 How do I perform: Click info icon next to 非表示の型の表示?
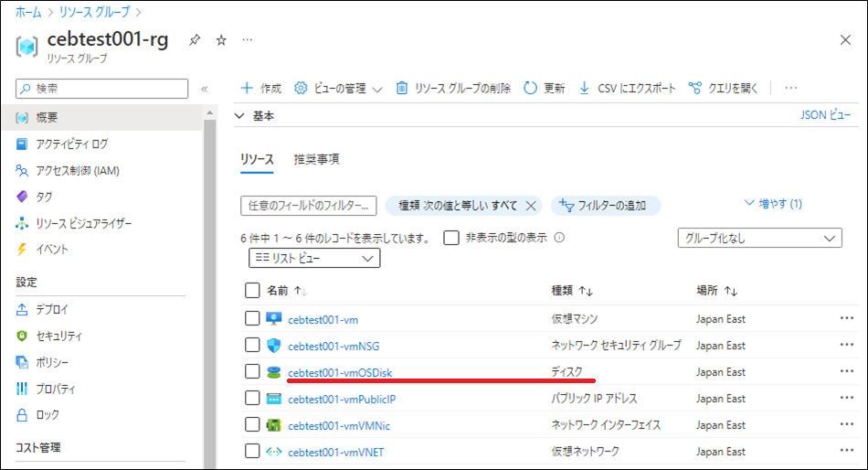(560, 238)
